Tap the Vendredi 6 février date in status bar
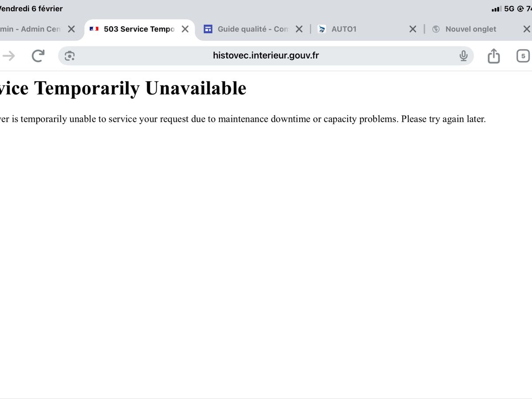 coord(31,8)
